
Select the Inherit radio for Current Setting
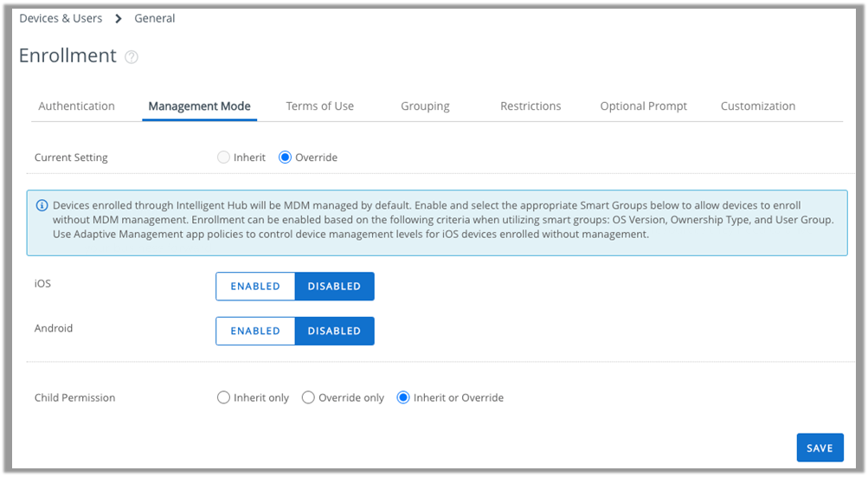[x=224, y=158]
